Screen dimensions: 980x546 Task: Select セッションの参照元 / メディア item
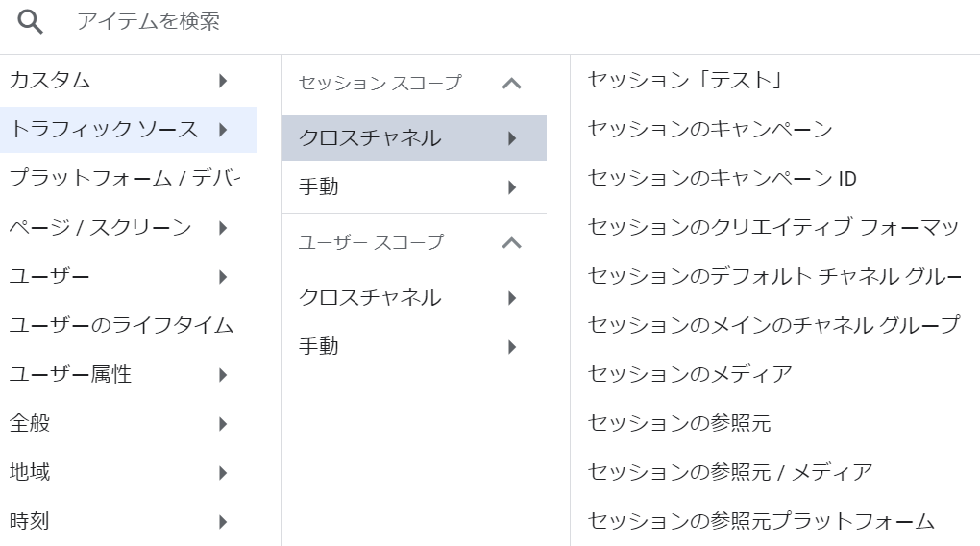click(730, 472)
